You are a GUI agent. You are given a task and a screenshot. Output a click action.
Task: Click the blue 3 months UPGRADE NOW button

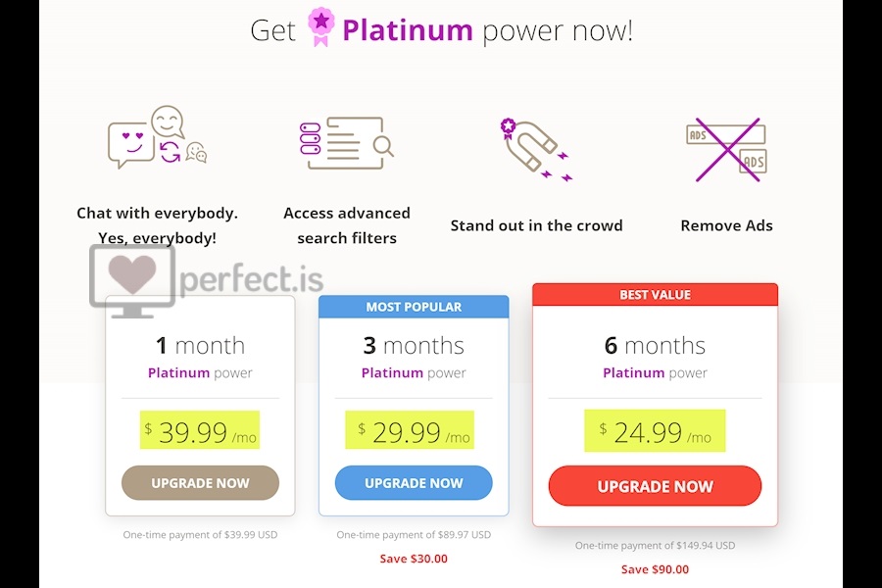click(x=414, y=483)
